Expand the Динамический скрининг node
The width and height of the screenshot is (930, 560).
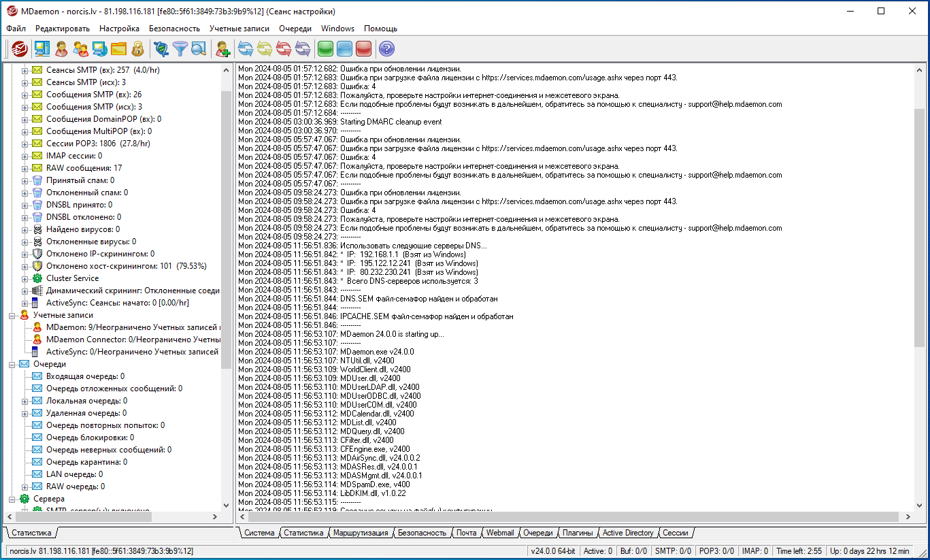pos(25,291)
